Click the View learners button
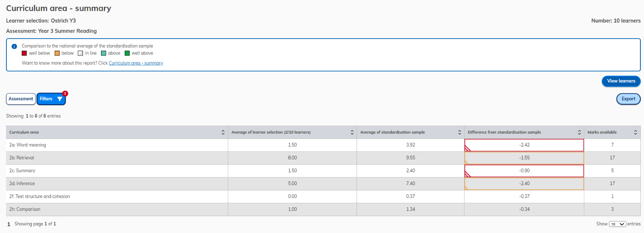The width and height of the screenshot is (644, 233). 621,81
